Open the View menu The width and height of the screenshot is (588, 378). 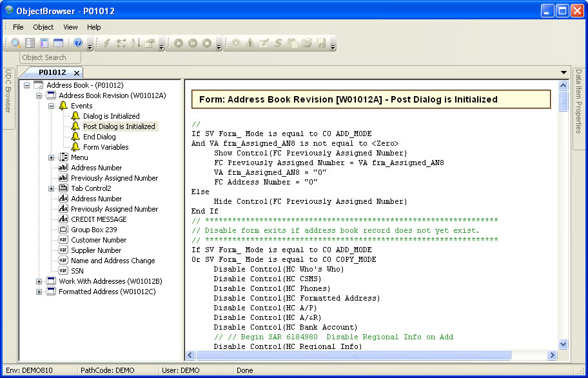pyautogui.click(x=70, y=27)
